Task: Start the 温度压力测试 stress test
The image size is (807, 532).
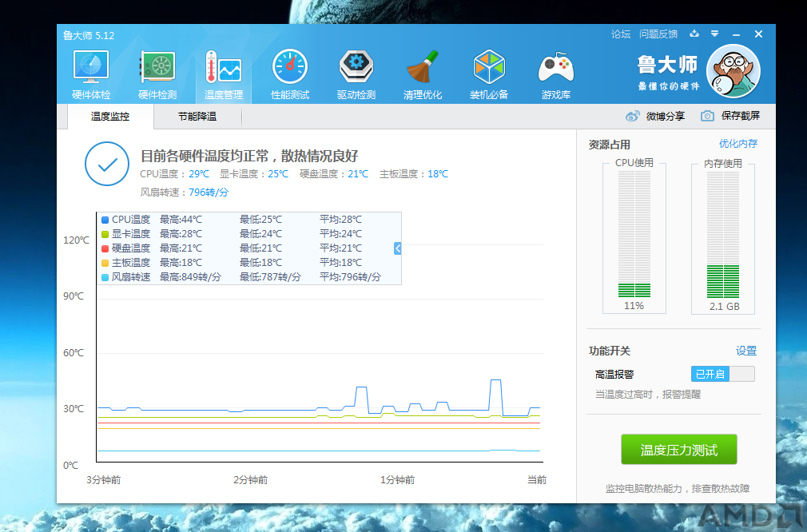Action: coord(679,450)
